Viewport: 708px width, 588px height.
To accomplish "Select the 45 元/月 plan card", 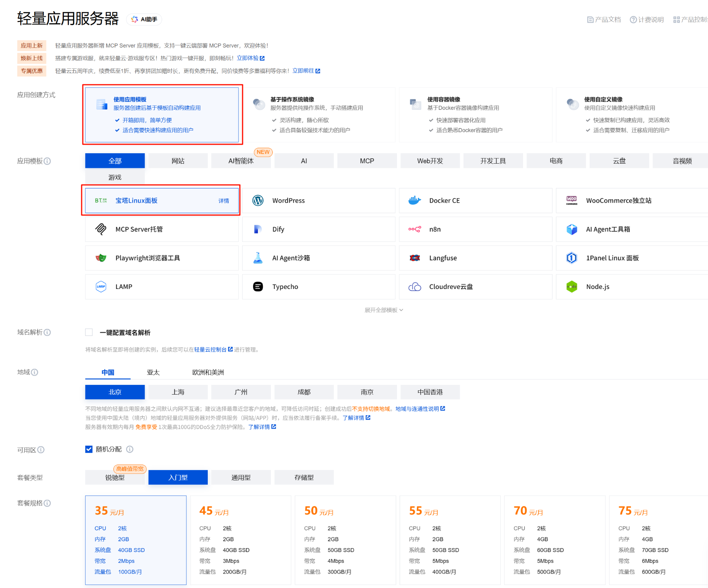I will pyautogui.click(x=241, y=540).
